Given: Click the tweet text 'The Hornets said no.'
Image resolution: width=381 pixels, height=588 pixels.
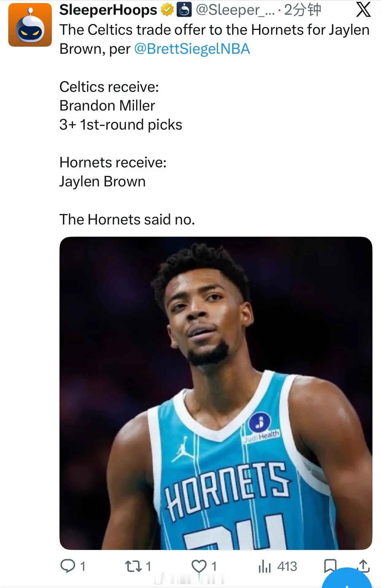Looking at the screenshot, I should click(x=127, y=220).
